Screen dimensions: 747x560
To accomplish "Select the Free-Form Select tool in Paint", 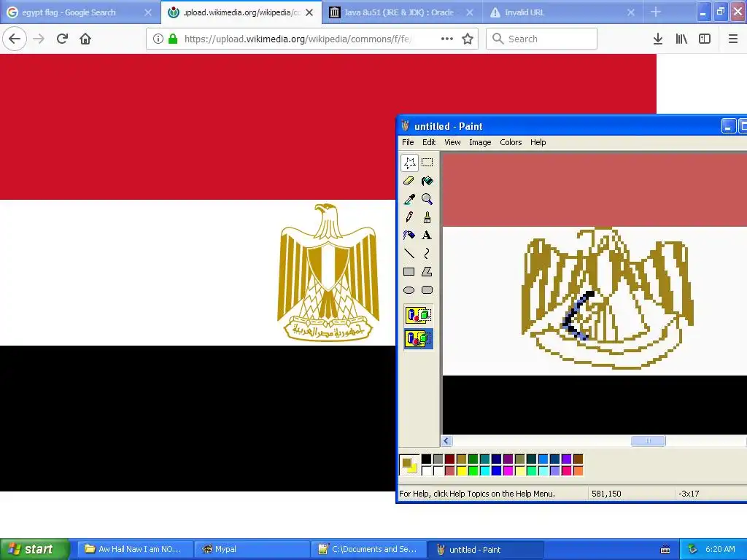I will (409, 163).
